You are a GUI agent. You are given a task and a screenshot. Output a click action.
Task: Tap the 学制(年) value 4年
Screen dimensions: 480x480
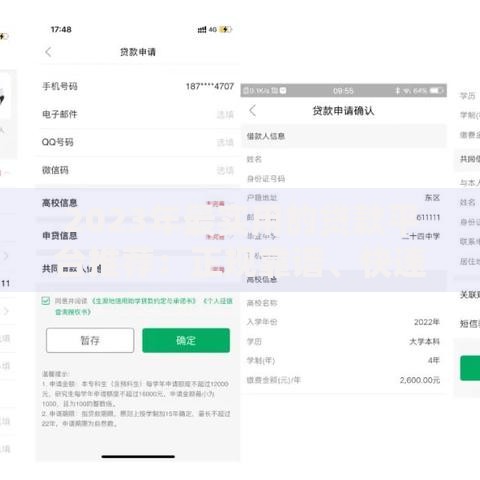pyautogui.click(x=434, y=360)
